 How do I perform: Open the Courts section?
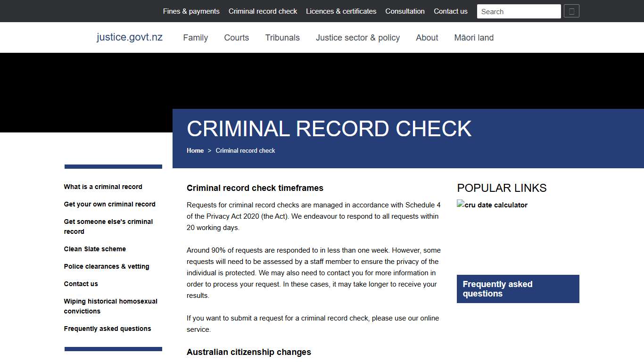[236, 38]
